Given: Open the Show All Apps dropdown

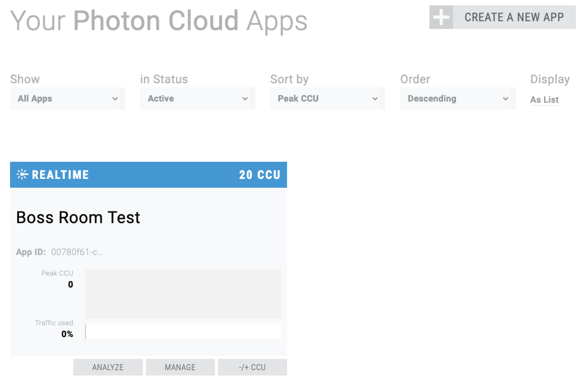Looking at the screenshot, I should point(67,99).
